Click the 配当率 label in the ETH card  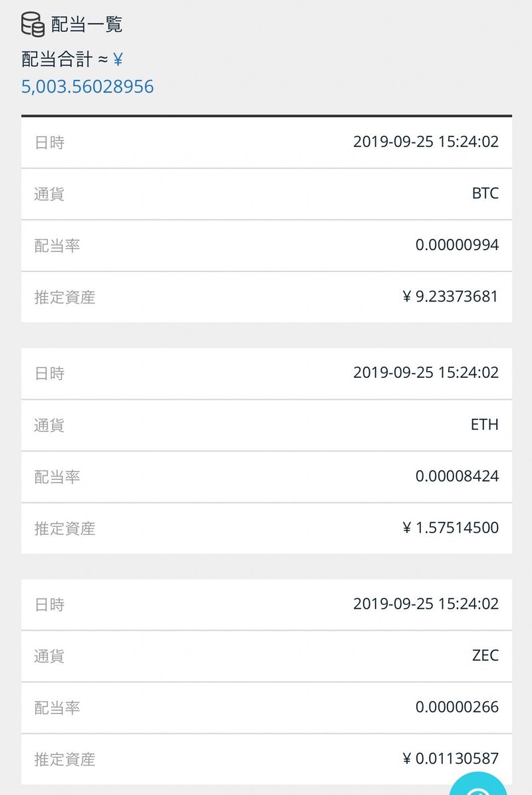57,476
